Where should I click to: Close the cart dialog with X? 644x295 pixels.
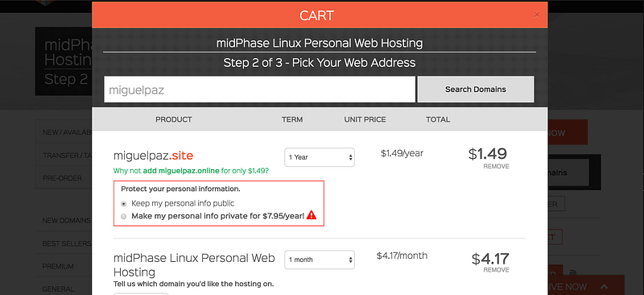pyautogui.click(x=537, y=15)
